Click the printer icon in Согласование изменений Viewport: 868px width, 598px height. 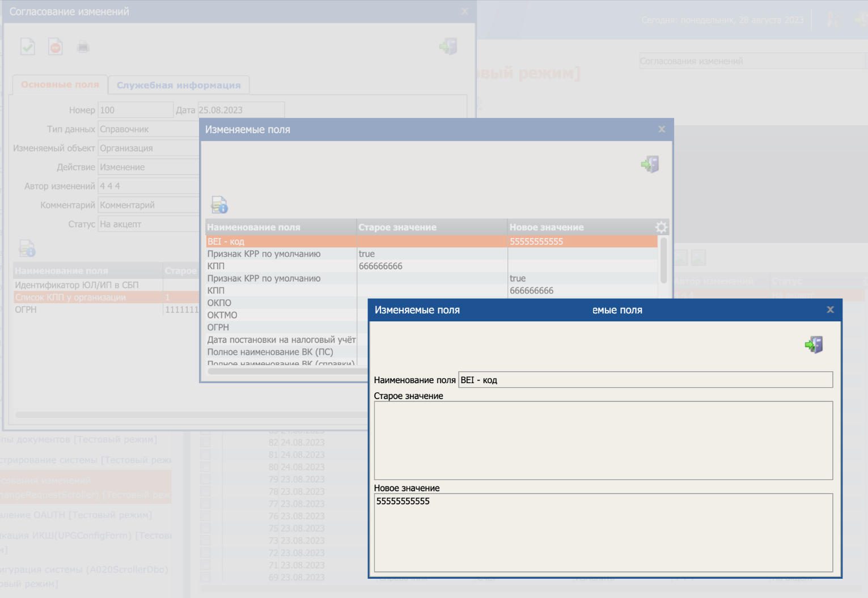tap(83, 46)
